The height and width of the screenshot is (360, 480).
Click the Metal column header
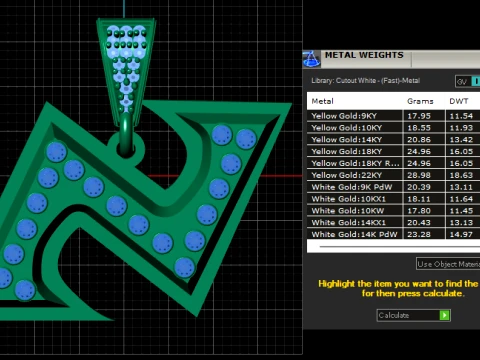tap(322, 101)
